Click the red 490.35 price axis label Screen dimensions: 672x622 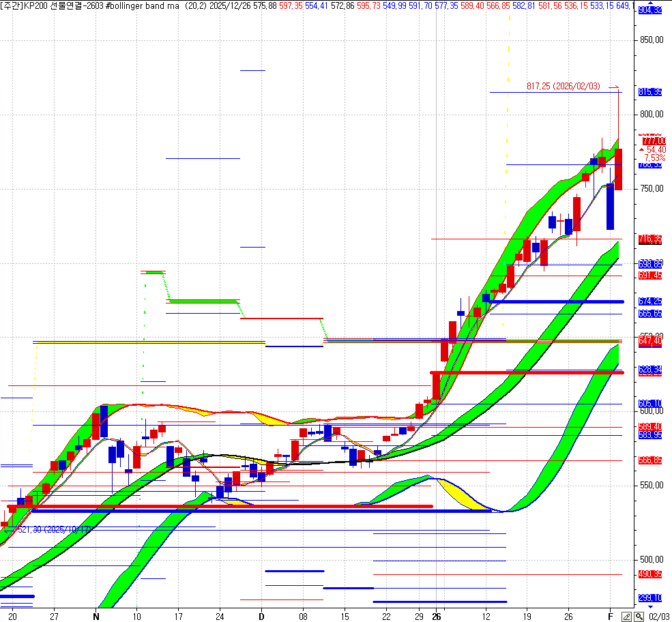[x=650, y=574]
